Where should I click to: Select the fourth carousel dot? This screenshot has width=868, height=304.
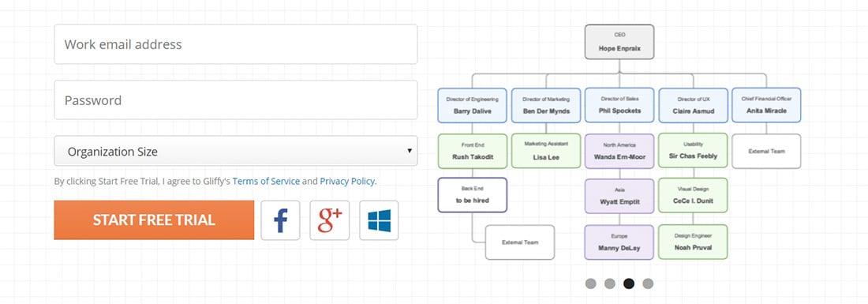pyautogui.click(x=648, y=283)
